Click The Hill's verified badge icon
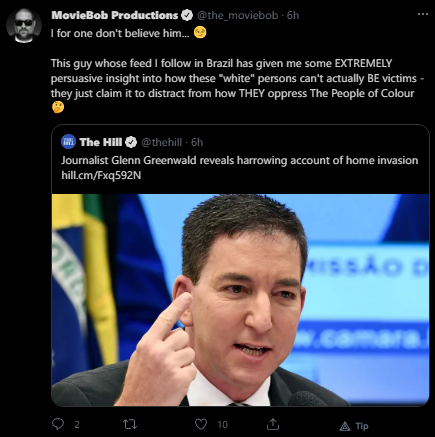 [131, 142]
